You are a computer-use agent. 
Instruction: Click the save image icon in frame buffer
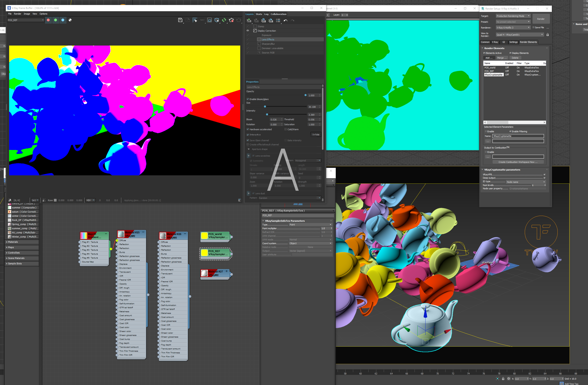click(x=180, y=20)
